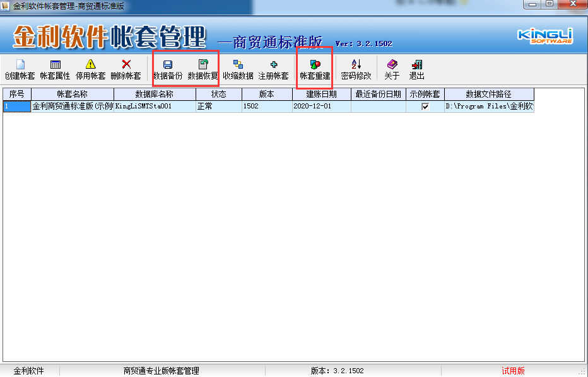Close the 金利软件帐套管理 window
The height and width of the screenshot is (377, 588).
(573, 4)
